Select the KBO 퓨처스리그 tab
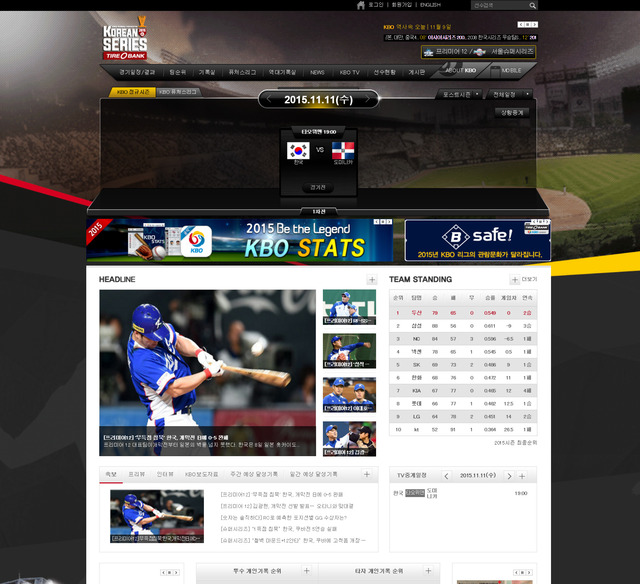 (x=178, y=92)
